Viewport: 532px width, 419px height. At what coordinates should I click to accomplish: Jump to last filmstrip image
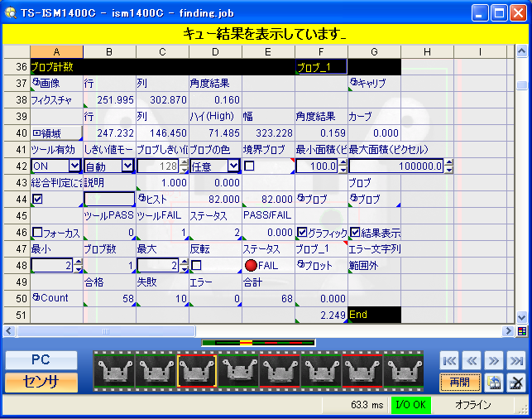click(x=515, y=360)
